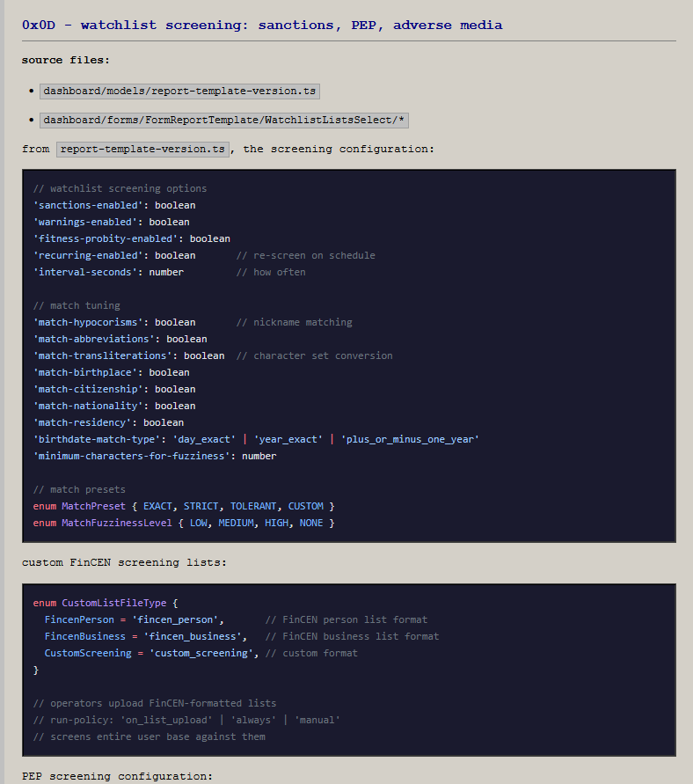Click the 'nickname matching' comment
The width and height of the screenshot is (693, 784).
click(x=303, y=322)
